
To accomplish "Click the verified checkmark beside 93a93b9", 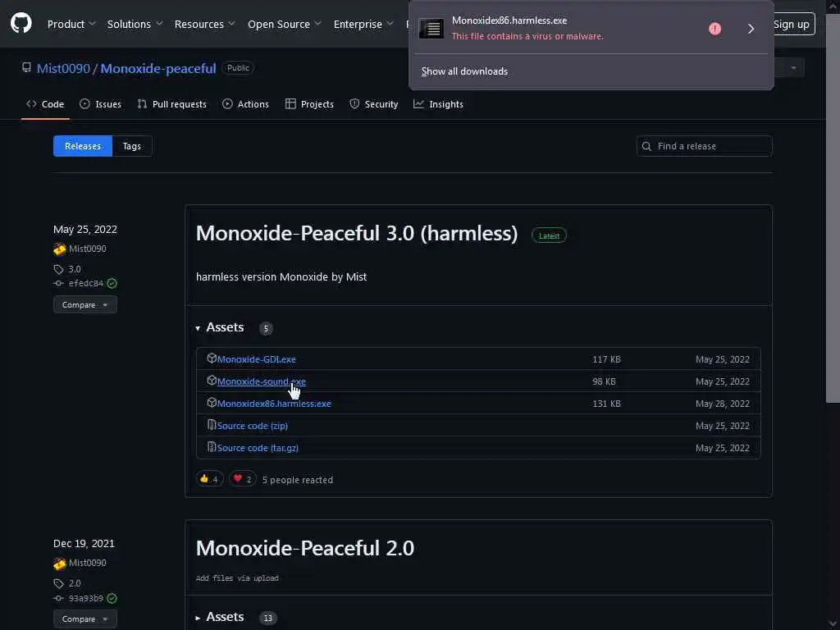I will point(112,598).
